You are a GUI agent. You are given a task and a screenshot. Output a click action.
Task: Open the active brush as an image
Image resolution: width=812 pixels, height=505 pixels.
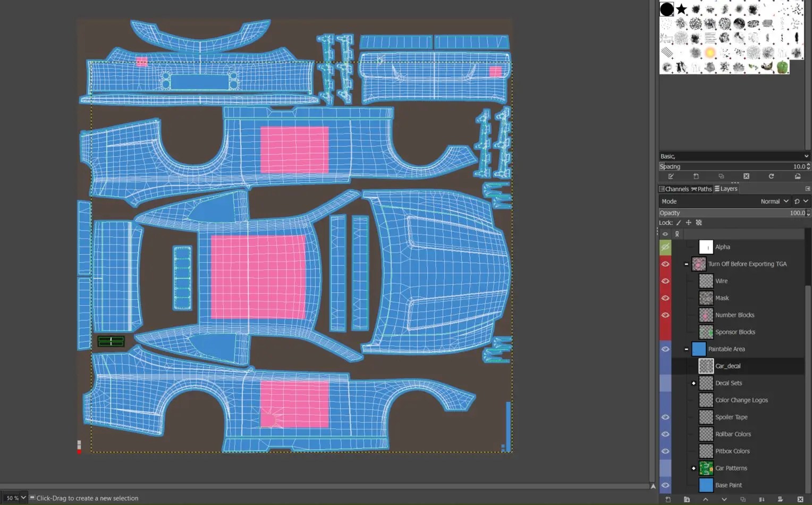[798, 176]
